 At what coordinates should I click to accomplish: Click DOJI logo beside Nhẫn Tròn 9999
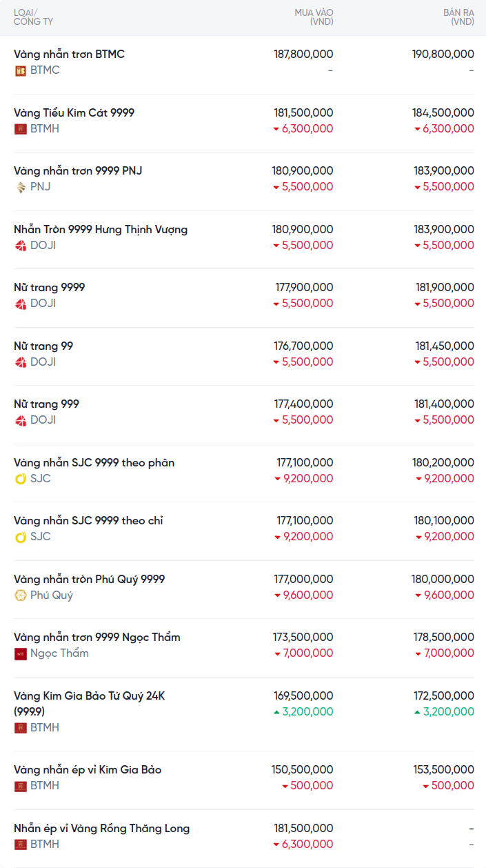pos(21,246)
